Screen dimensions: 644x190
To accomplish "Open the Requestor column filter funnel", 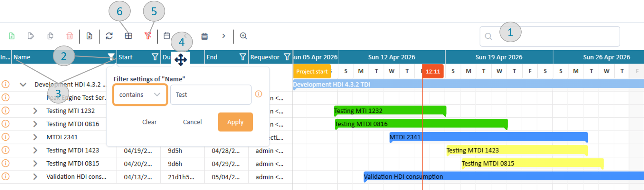I will [287, 57].
